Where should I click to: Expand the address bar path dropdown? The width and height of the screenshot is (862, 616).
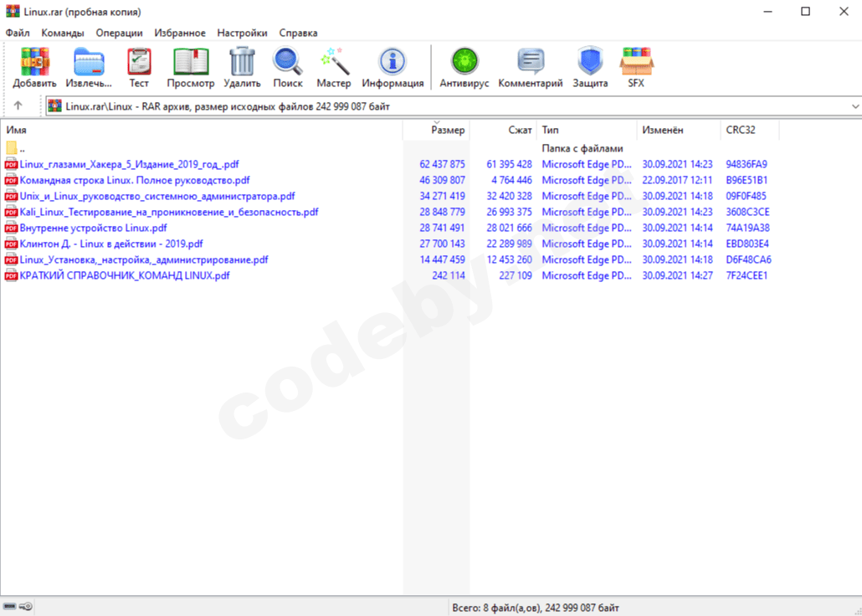click(854, 106)
